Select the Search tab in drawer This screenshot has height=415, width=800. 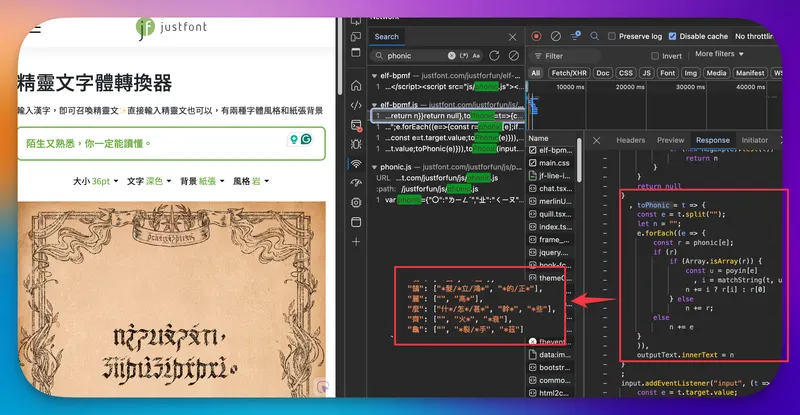(x=387, y=37)
